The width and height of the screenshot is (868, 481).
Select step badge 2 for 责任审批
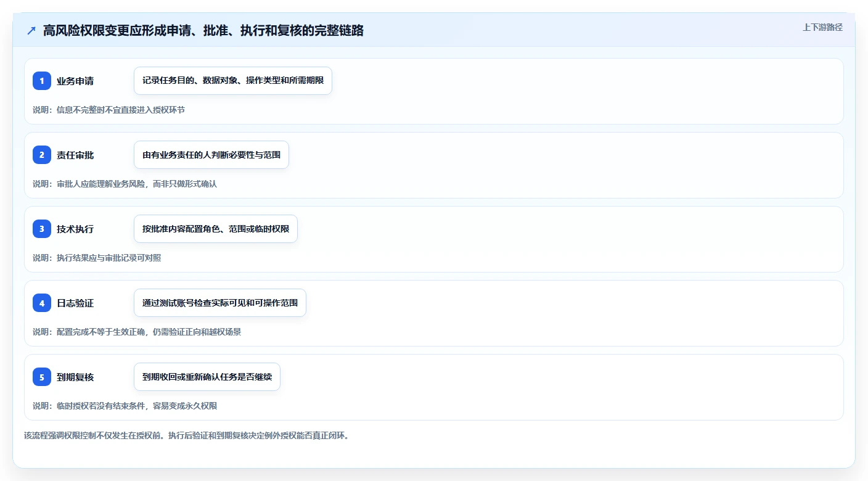tap(42, 155)
